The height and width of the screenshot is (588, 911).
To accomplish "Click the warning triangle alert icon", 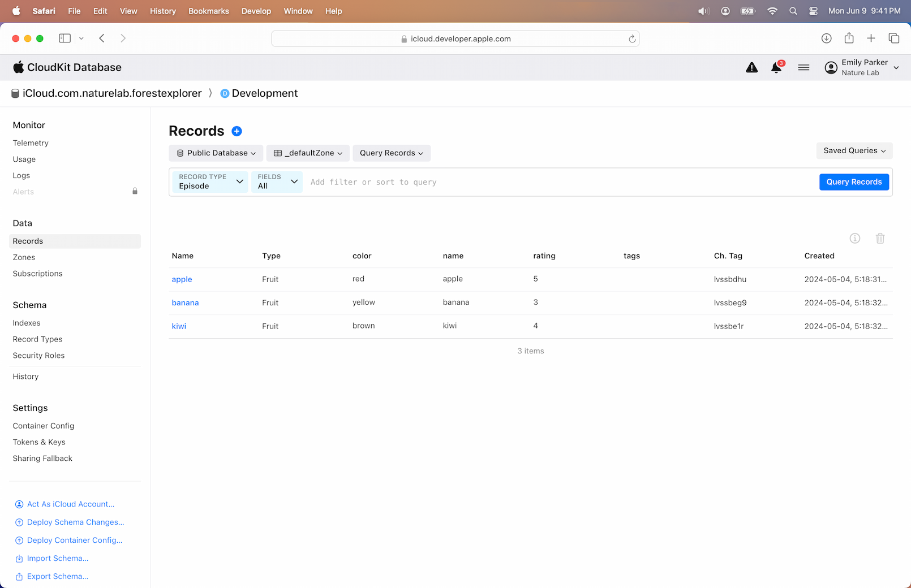I will (x=751, y=68).
